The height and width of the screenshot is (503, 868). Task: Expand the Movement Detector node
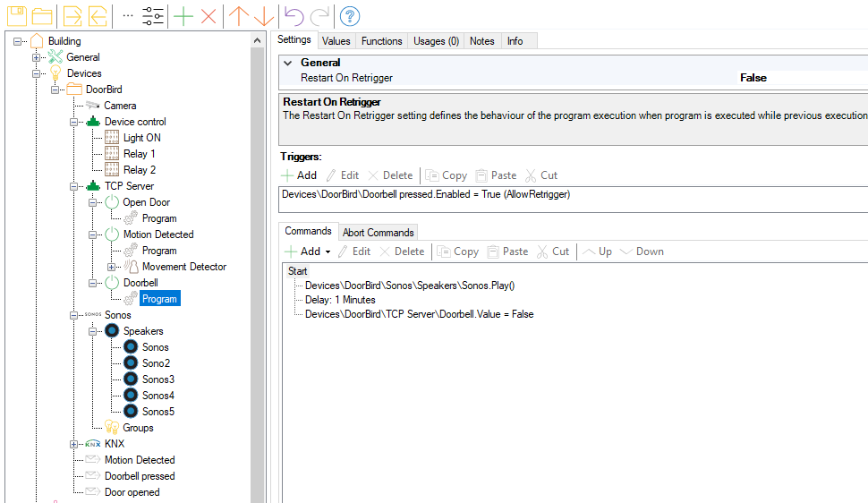click(112, 267)
